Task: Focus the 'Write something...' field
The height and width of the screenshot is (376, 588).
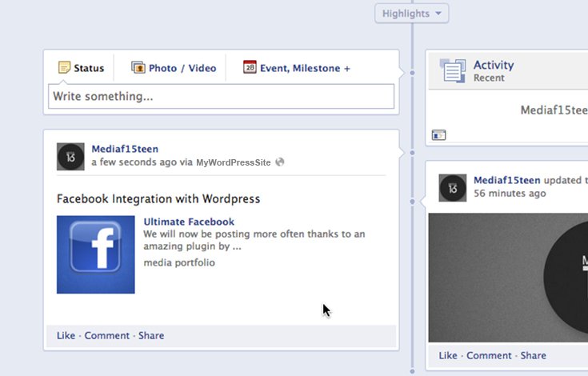Action: (222, 96)
